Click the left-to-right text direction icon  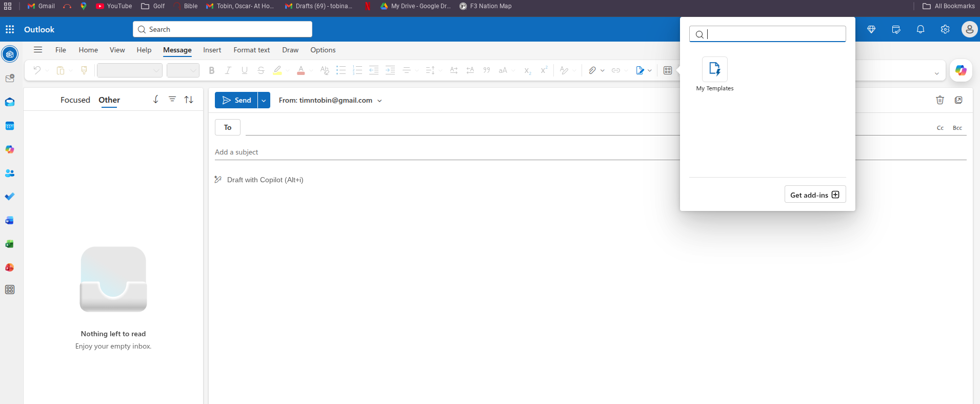point(454,70)
